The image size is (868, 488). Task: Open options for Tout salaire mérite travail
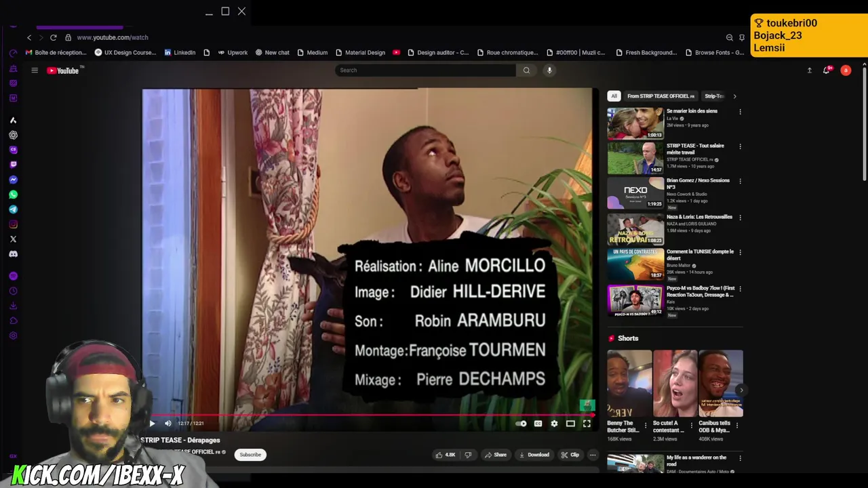(x=740, y=146)
